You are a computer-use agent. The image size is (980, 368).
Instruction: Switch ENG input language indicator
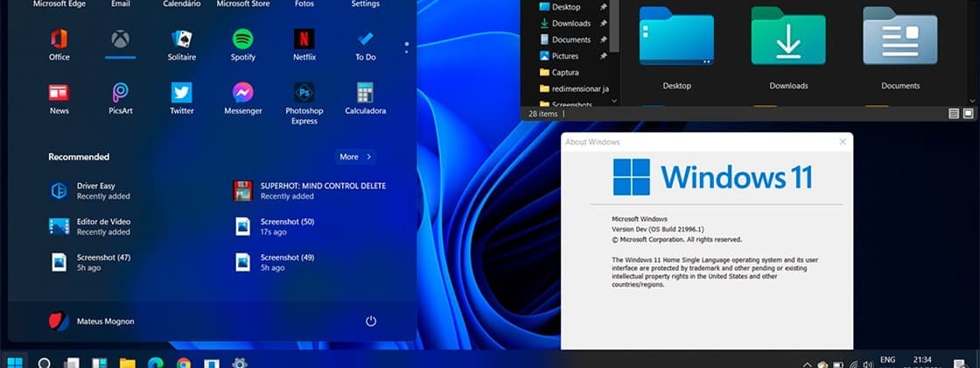click(x=887, y=360)
